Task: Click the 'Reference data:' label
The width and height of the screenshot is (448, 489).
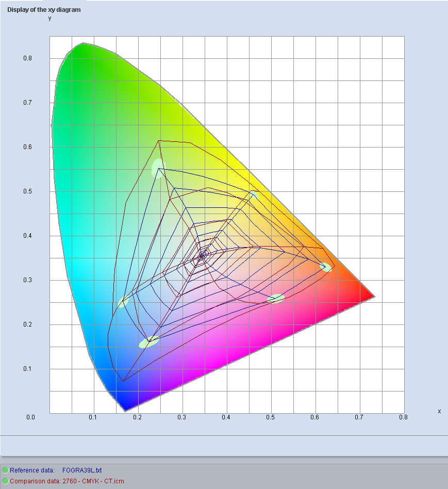Action: pos(32,470)
